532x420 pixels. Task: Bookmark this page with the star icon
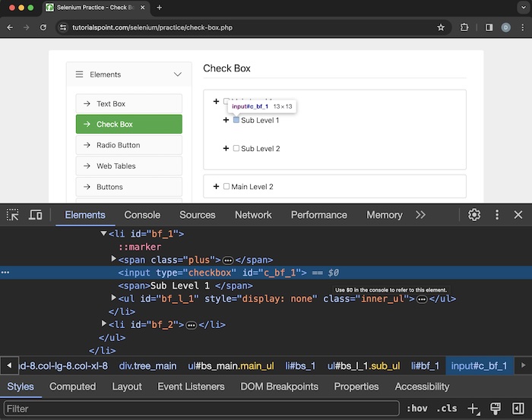click(441, 27)
